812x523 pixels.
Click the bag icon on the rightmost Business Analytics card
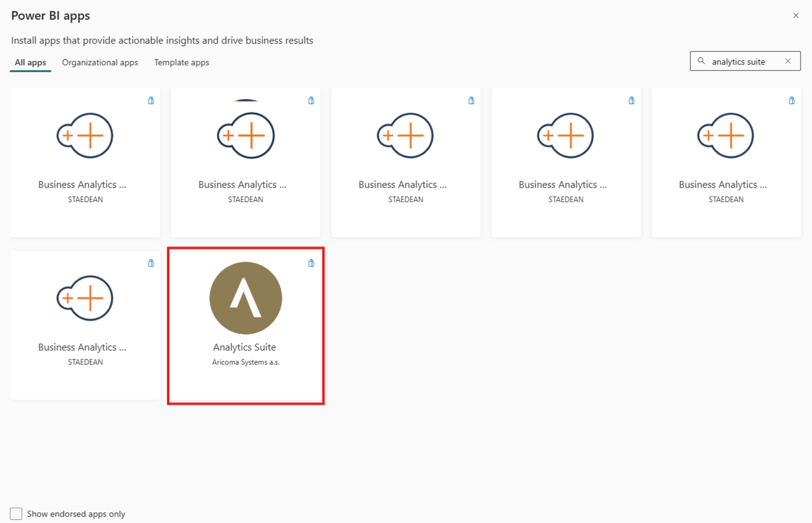tap(792, 100)
